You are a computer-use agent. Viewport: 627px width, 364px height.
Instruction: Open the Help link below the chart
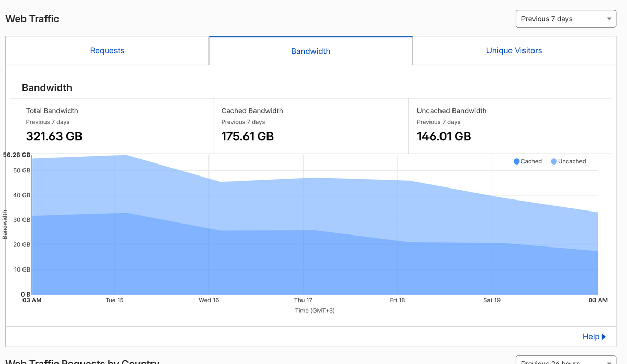(594, 337)
